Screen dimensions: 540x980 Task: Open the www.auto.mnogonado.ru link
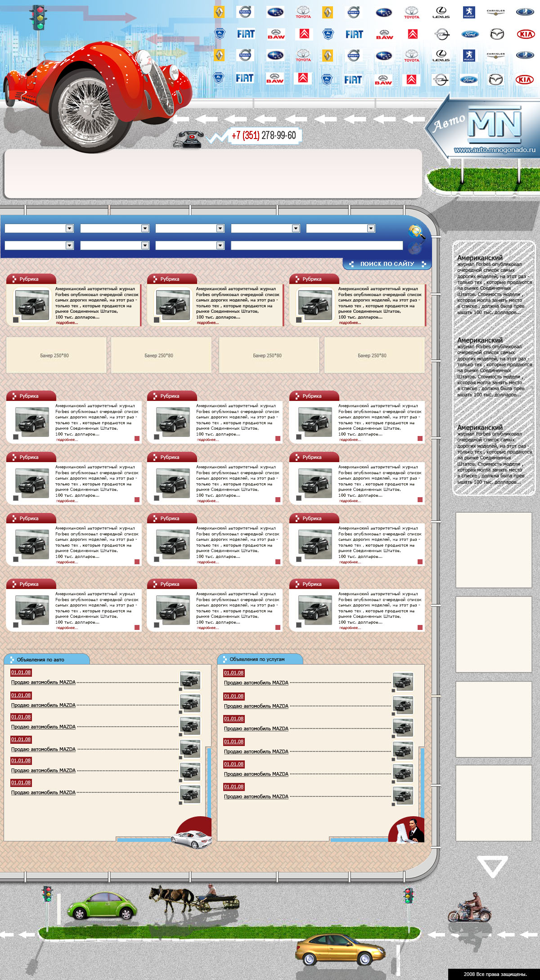point(495,150)
